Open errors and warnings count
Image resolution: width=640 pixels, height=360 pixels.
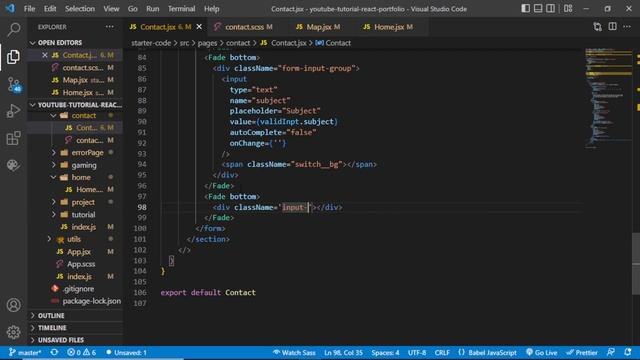point(81,352)
